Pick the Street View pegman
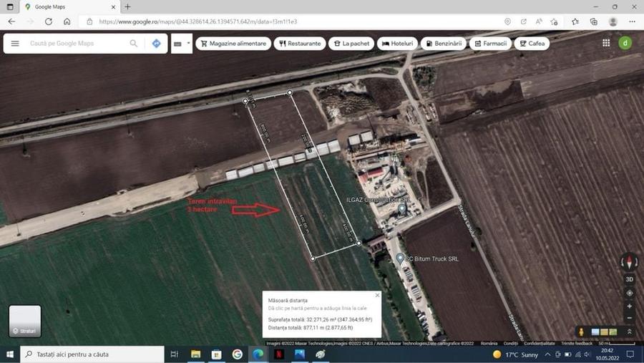The image size is (644, 363). pyautogui.click(x=581, y=331)
